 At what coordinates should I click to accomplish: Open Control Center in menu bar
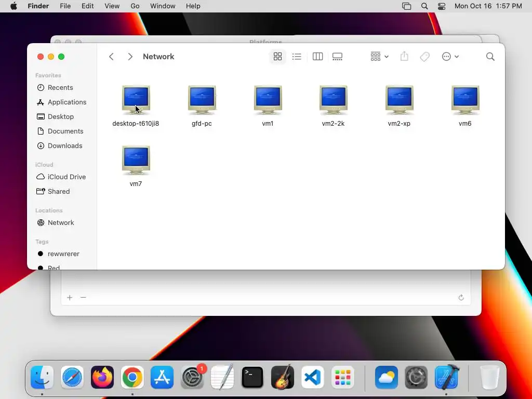[x=442, y=6]
